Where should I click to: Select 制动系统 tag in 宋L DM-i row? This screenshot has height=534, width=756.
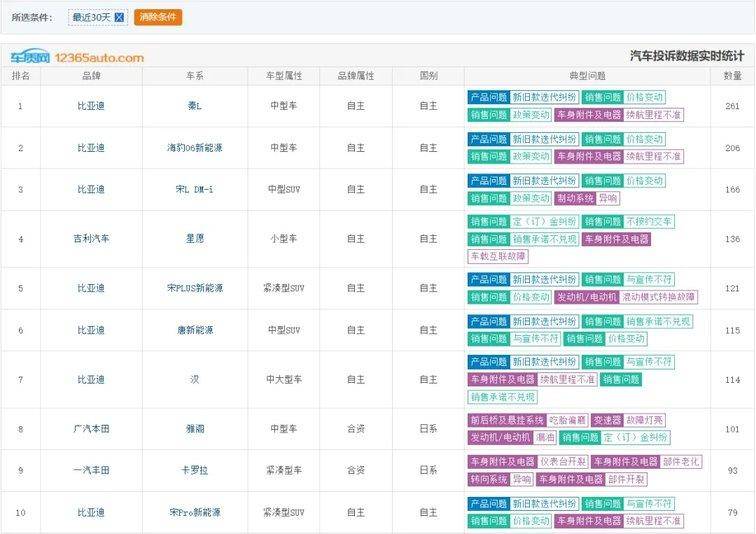point(576,198)
